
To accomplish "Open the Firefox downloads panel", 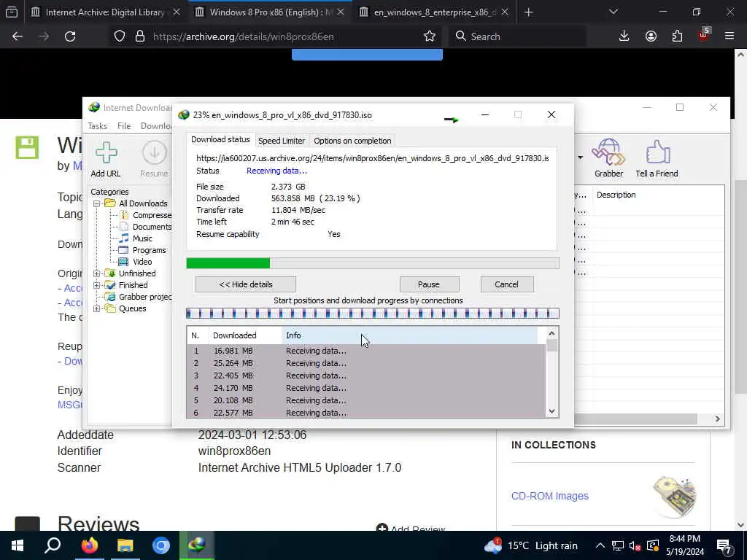I will [624, 36].
